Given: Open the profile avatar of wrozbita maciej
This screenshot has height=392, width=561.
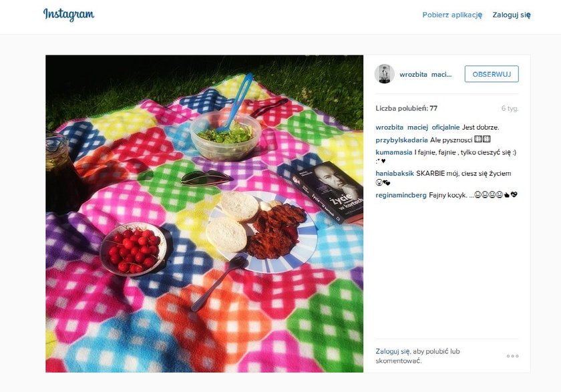Looking at the screenshot, I should (x=384, y=74).
